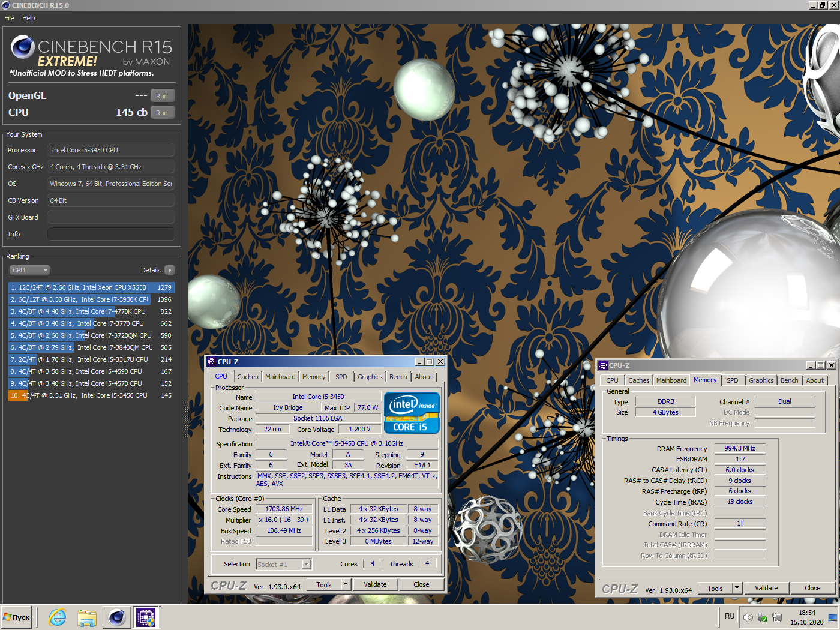This screenshot has width=840, height=630.
Task: Open Graphics tab in right CPU-Z window
Action: (x=761, y=380)
